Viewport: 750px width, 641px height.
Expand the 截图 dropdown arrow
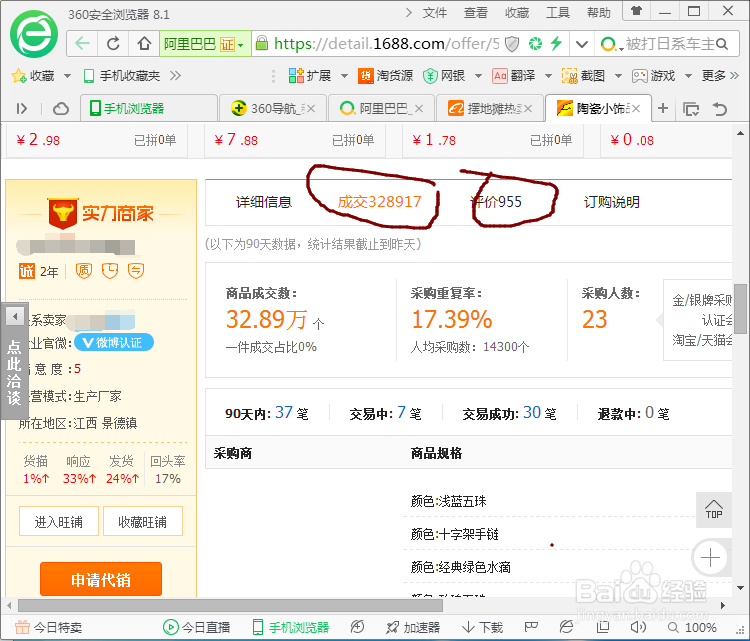point(618,76)
